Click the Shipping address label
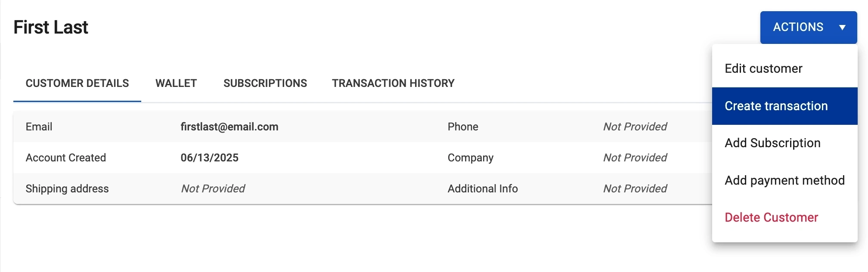The width and height of the screenshot is (868, 272). pos(67,189)
